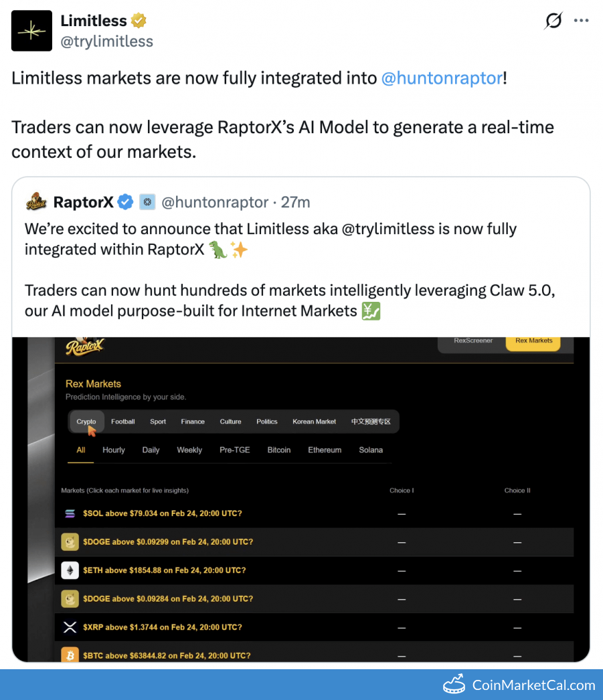This screenshot has width=603, height=700.
Task: Click the Limitless profile avatar
Action: coord(31,31)
